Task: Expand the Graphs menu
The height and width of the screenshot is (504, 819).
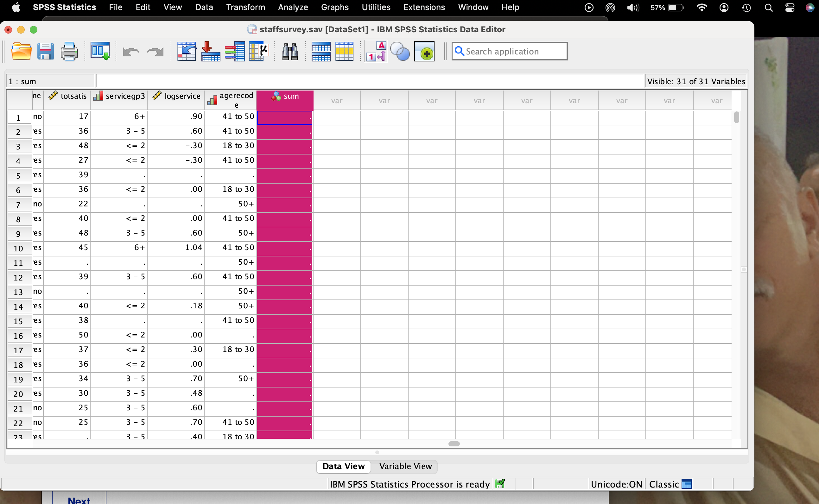Action: click(334, 7)
